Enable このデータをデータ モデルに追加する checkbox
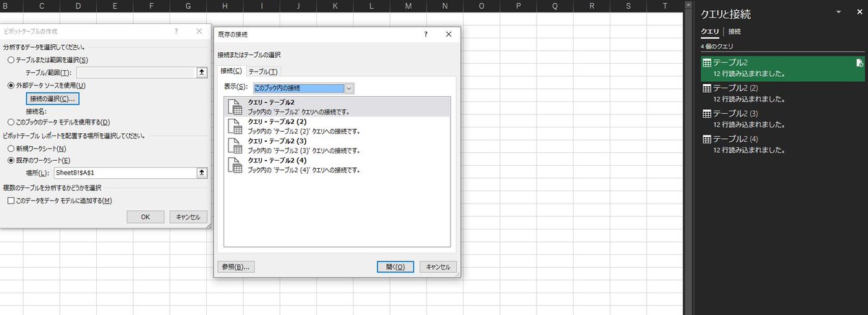 pos(11,201)
